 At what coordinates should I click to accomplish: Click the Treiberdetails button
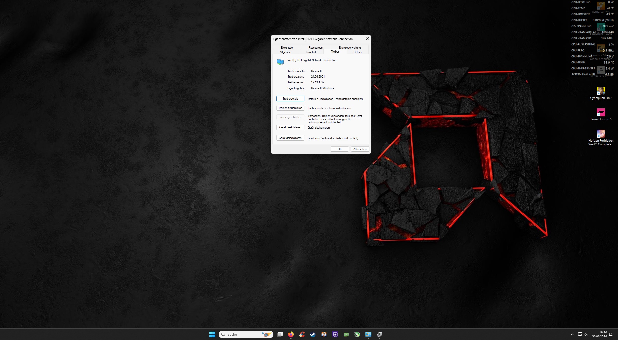290,99
